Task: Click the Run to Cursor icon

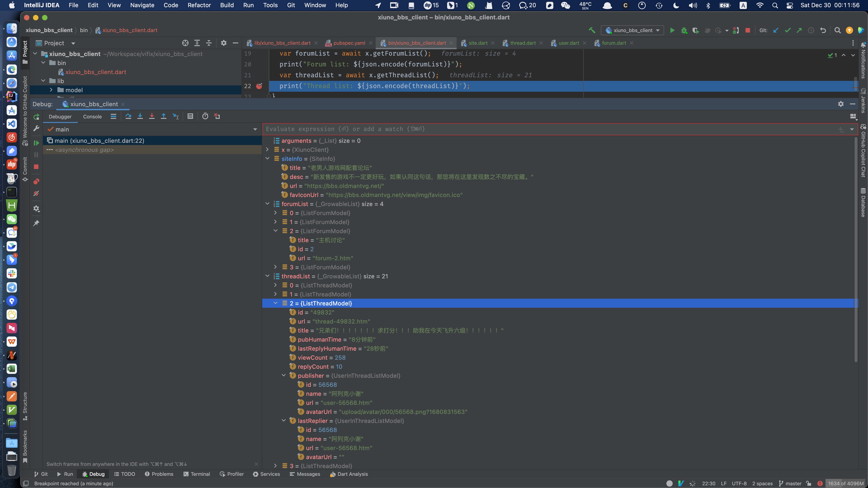Action: (176, 116)
